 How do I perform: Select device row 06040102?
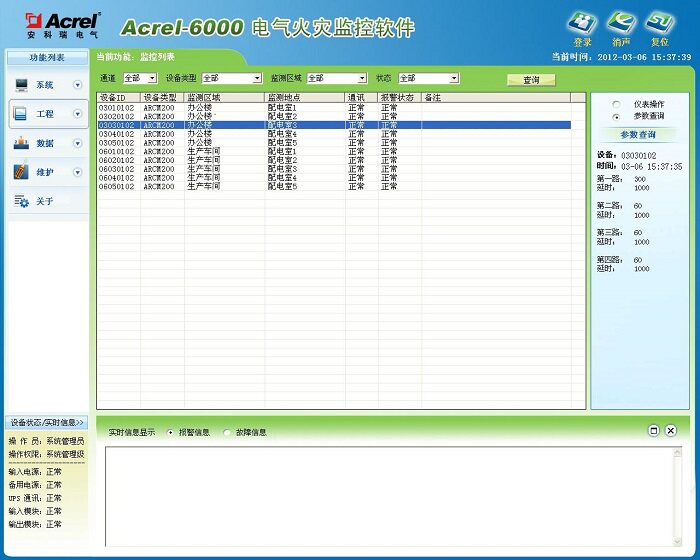[334, 178]
